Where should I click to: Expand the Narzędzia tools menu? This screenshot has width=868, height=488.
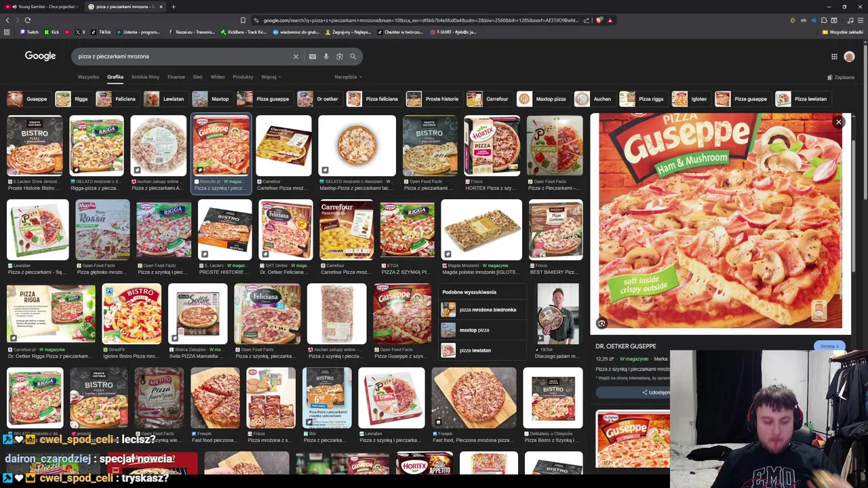pos(348,77)
